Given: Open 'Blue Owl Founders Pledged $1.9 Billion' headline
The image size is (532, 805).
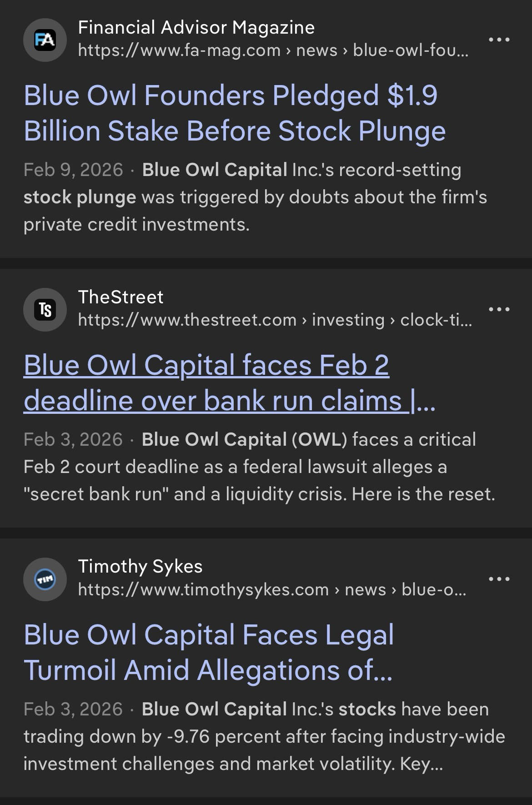Looking at the screenshot, I should pos(234,113).
